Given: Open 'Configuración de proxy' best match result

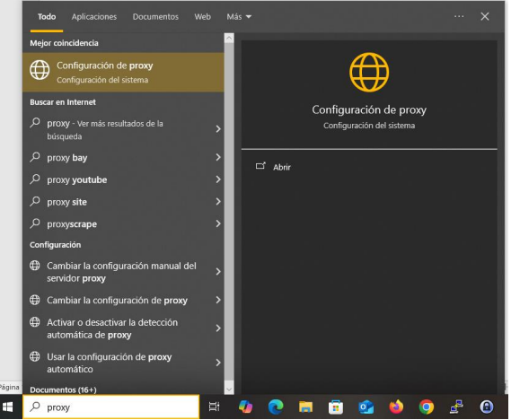Looking at the screenshot, I should click(x=123, y=73).
